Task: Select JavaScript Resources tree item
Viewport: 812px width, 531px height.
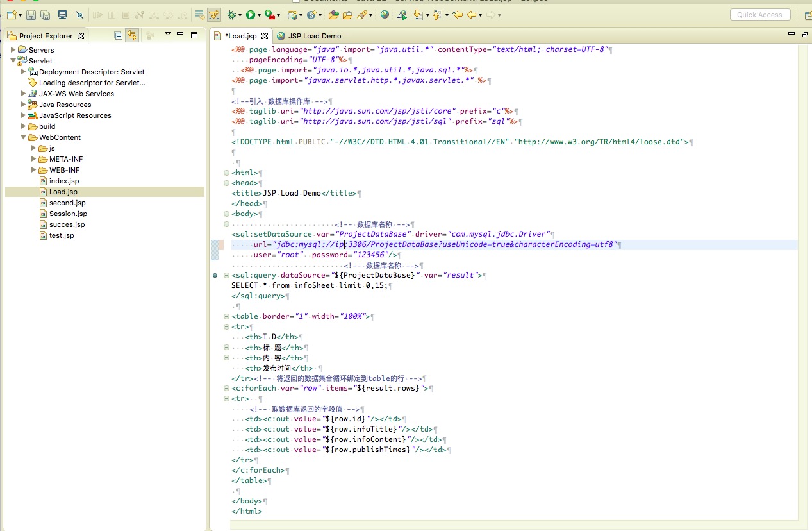Action: (x=70, y=115)
